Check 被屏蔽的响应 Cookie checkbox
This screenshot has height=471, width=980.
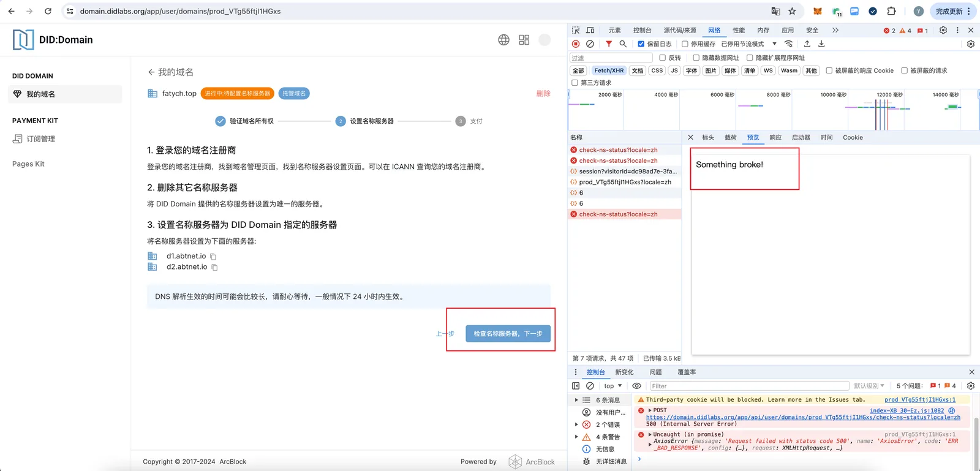pyautogui.click(x=829, y=70)
